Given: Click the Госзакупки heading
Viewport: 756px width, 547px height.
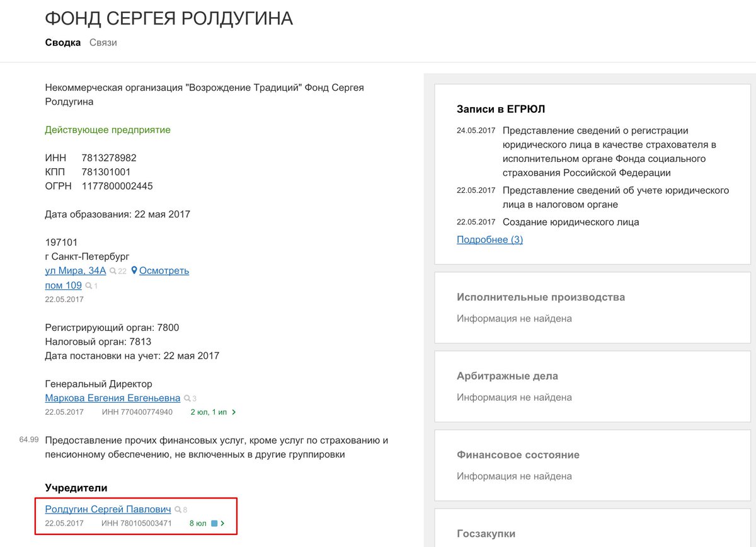Looking at the screenshot, I should 486,533.
